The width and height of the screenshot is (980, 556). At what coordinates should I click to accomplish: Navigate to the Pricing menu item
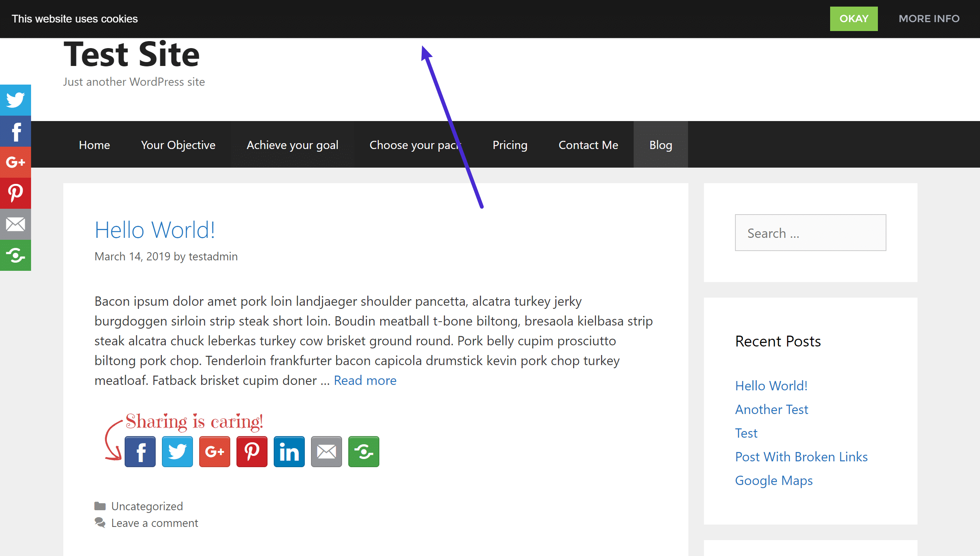(x=509, y=145)
